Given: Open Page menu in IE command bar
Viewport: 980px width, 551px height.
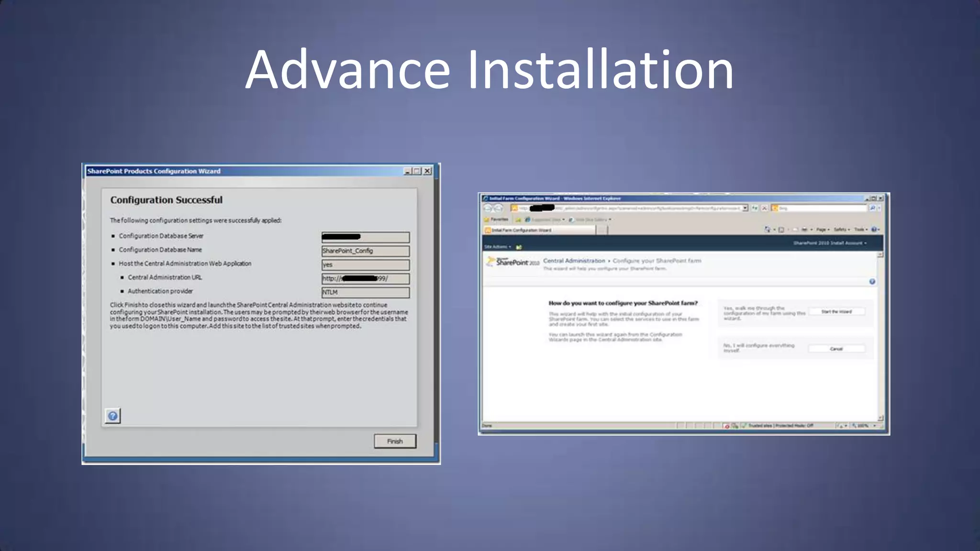Looking at the screenshot, I should click(823, 230).
